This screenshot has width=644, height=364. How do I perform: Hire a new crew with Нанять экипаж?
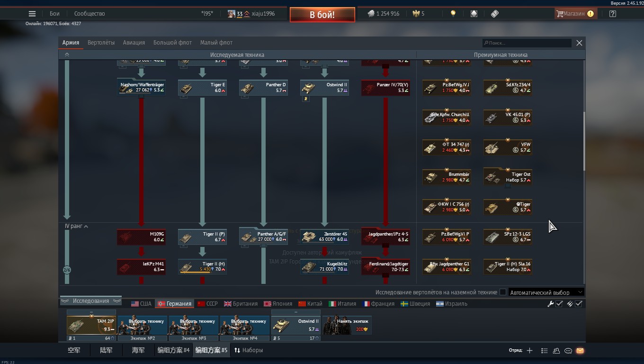click(x=347, y=325)
